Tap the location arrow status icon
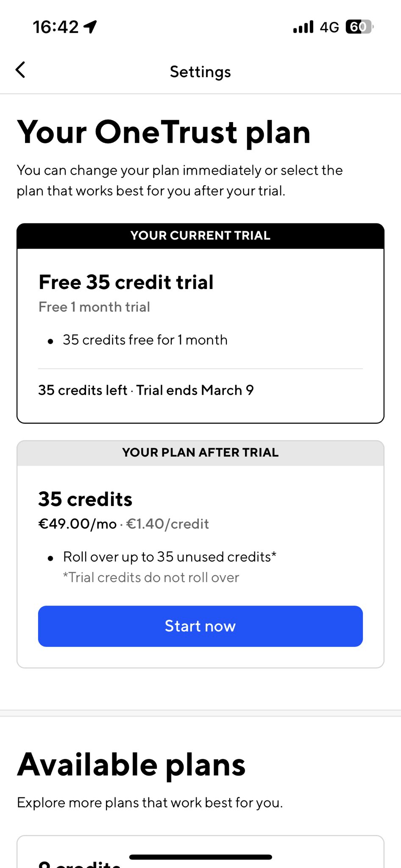401x868 pixels. (x=90, y=27)
